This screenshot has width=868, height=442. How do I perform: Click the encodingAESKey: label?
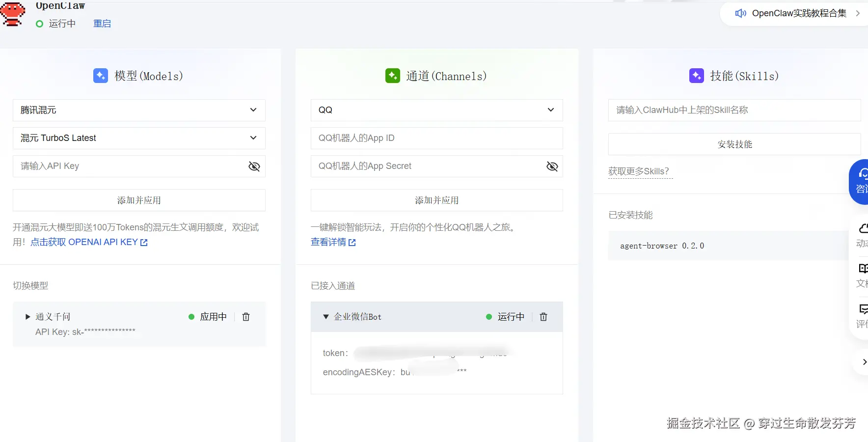359,372
